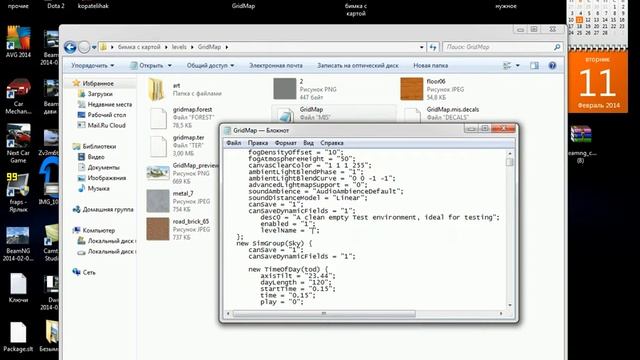Screen dimensions: 640x360
Task: Click Новая папка button
Action: coord(431,65)
